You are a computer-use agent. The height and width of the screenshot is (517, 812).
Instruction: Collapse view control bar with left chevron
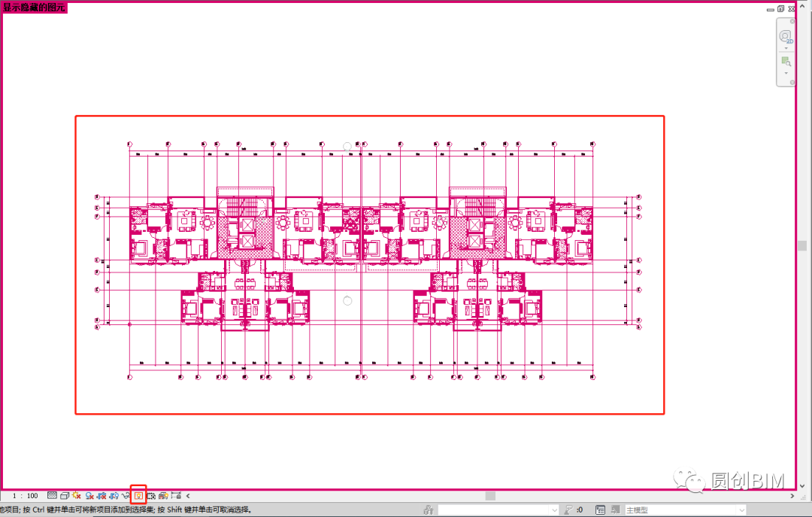tap(188, 496)
